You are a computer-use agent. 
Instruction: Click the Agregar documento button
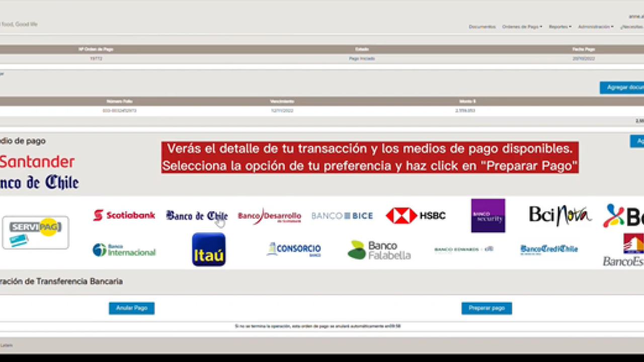622,87
